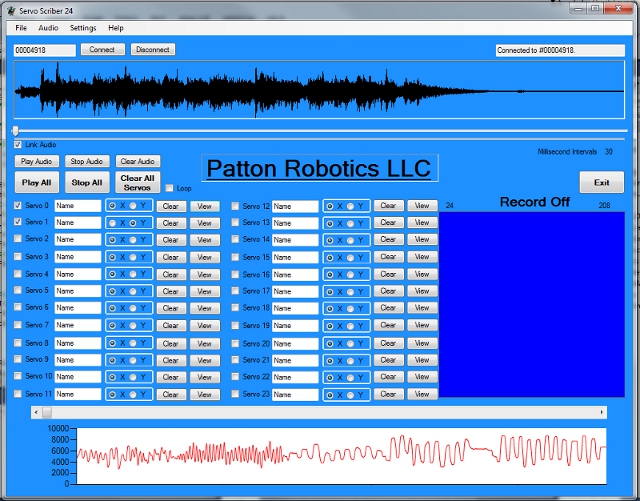Click the serial number input field

coord(44,50)
